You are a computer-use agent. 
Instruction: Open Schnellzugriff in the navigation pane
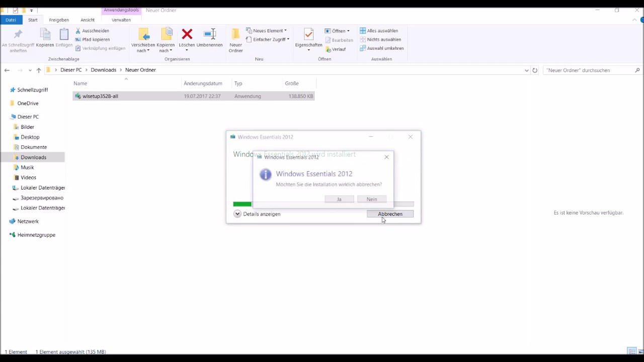click(33, 90)
